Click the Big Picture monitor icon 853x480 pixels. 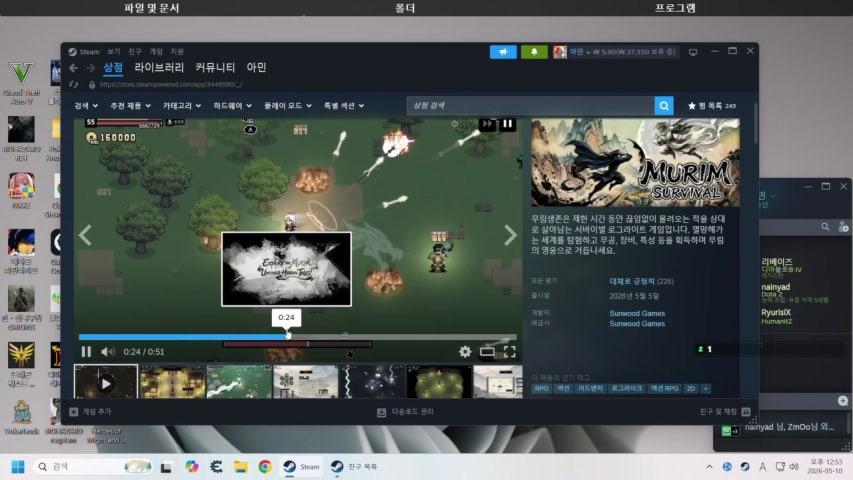pyautogui.click(x=693, y=52)
